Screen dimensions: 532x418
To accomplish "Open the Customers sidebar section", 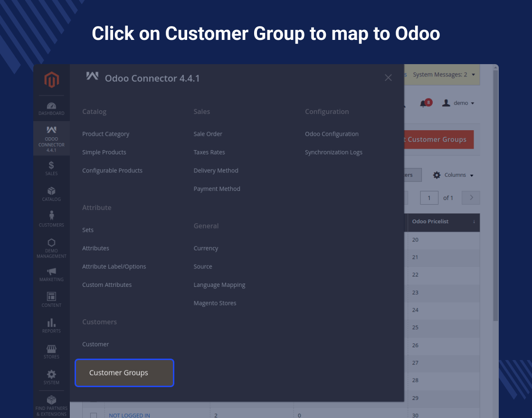I will pyautogui.click(x=52, y=219).
